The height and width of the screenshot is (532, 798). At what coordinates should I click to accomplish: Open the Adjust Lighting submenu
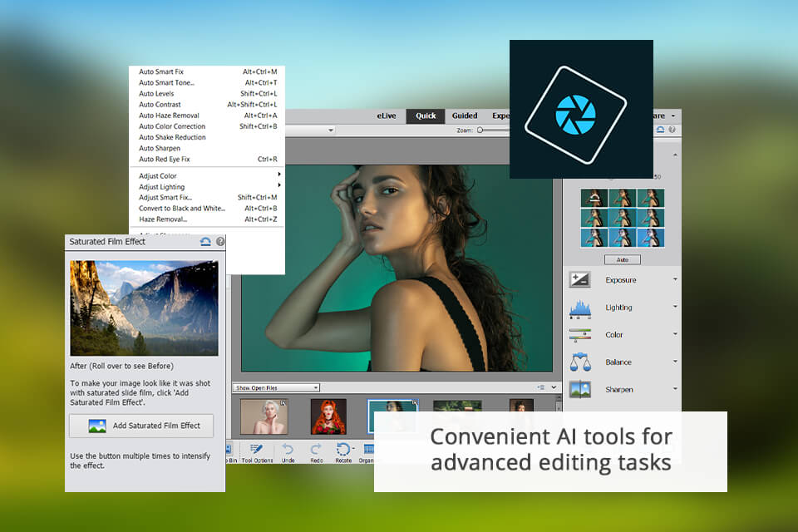coord(208,187)
